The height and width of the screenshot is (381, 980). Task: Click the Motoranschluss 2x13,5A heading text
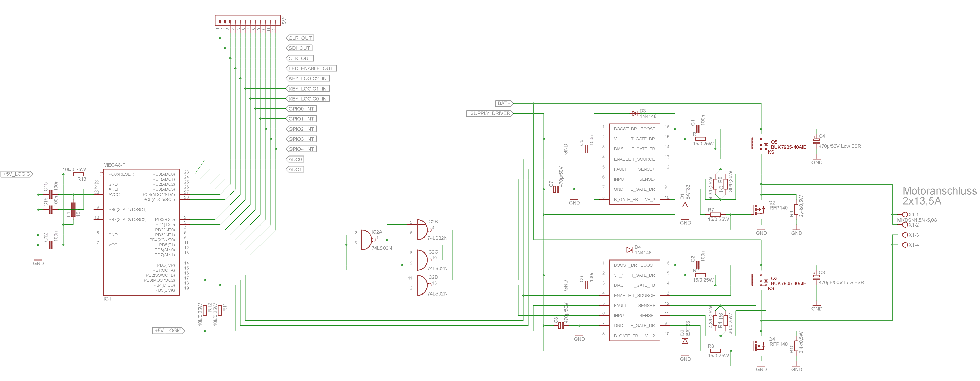[x=939, y=196]
